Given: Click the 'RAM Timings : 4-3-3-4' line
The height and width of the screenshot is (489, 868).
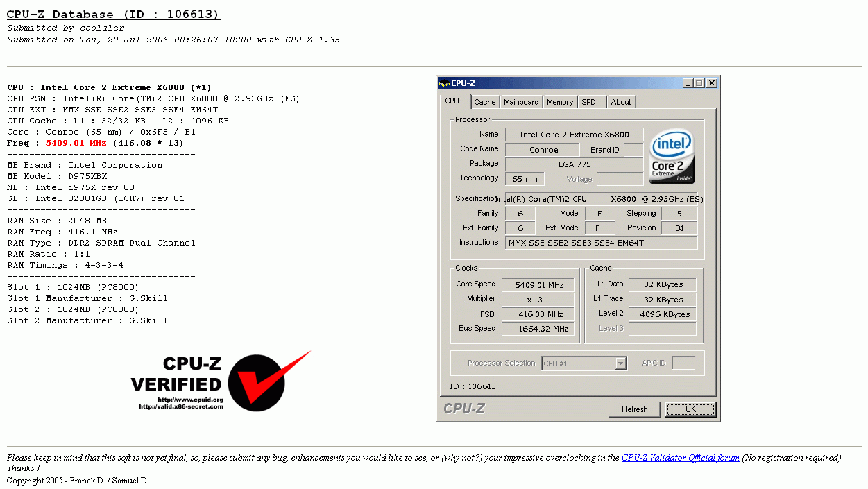Looking at the screenshot, I should coord(65,265).
